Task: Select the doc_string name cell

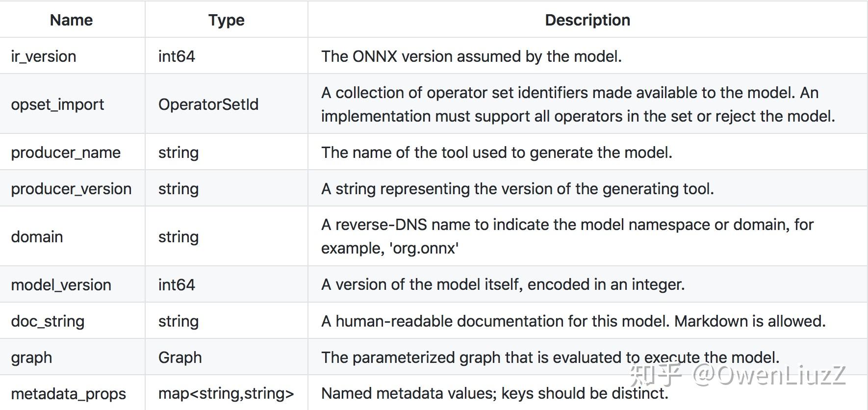Action: [x=48, y=321]
